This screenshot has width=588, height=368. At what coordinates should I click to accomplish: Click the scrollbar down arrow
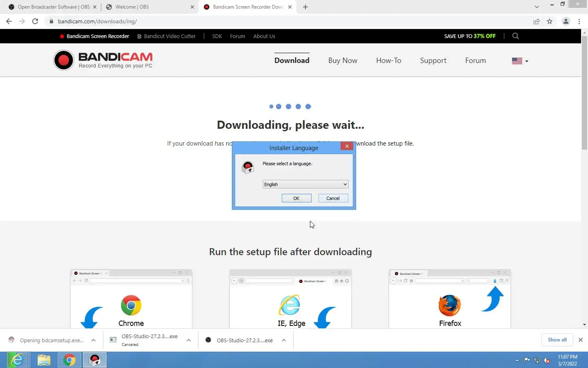pyautogui.click(x=584, y=325)
